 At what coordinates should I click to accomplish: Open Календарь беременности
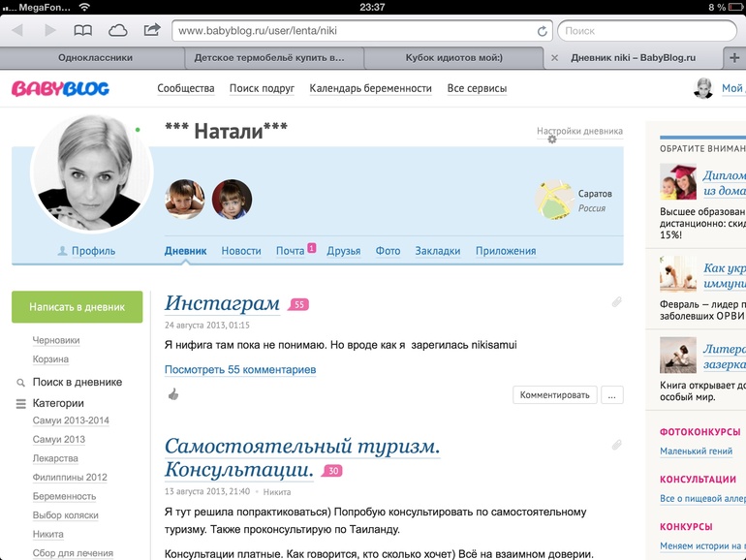pos(371,88)
